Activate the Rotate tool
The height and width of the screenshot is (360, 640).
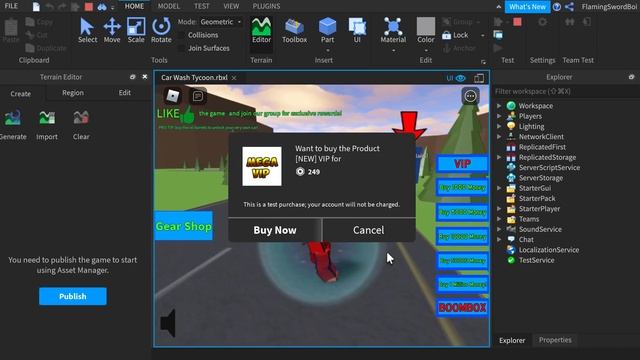[161, 30]
